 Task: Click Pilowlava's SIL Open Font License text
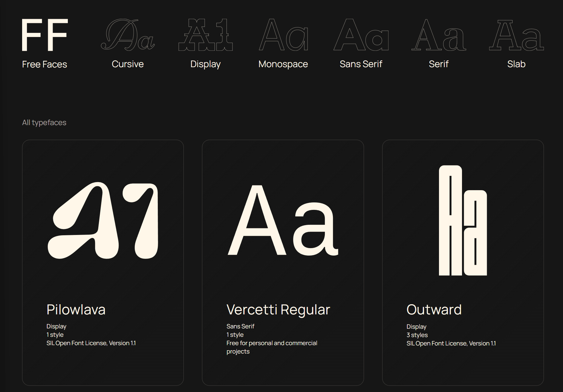91,343
